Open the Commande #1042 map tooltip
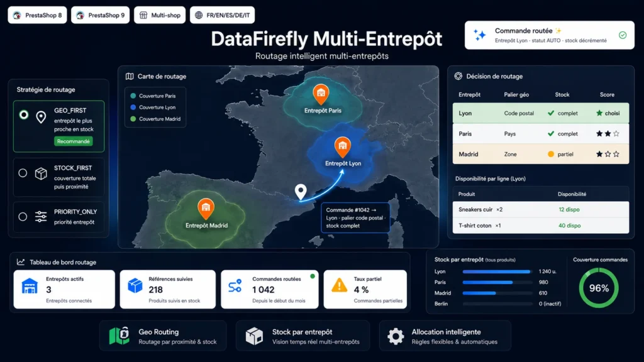This screenshot has width=644, height=362. 355,218
